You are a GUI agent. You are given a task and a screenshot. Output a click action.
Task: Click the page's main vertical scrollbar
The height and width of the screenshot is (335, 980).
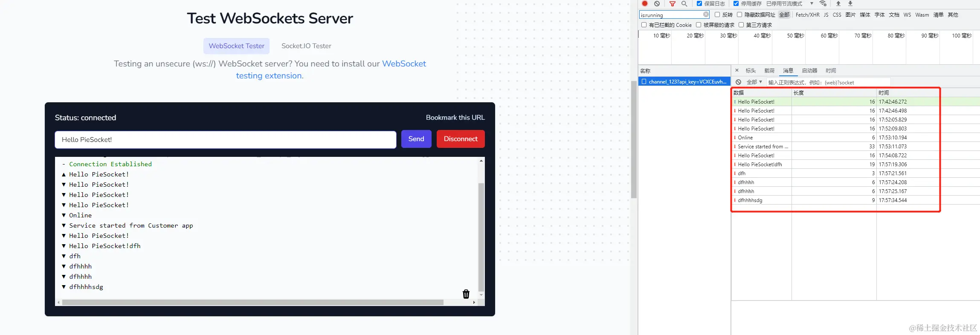634,139
